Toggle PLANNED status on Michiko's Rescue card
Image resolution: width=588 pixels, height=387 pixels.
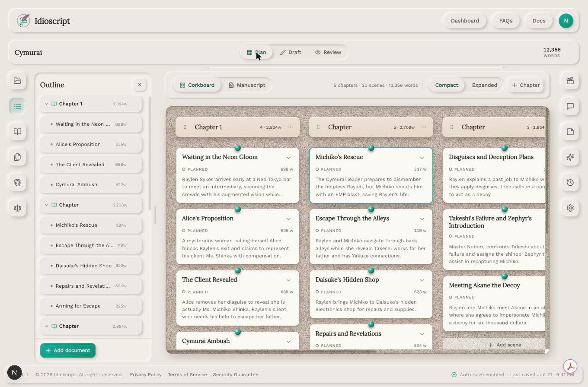pyautogui.click(x=329, y=169)
